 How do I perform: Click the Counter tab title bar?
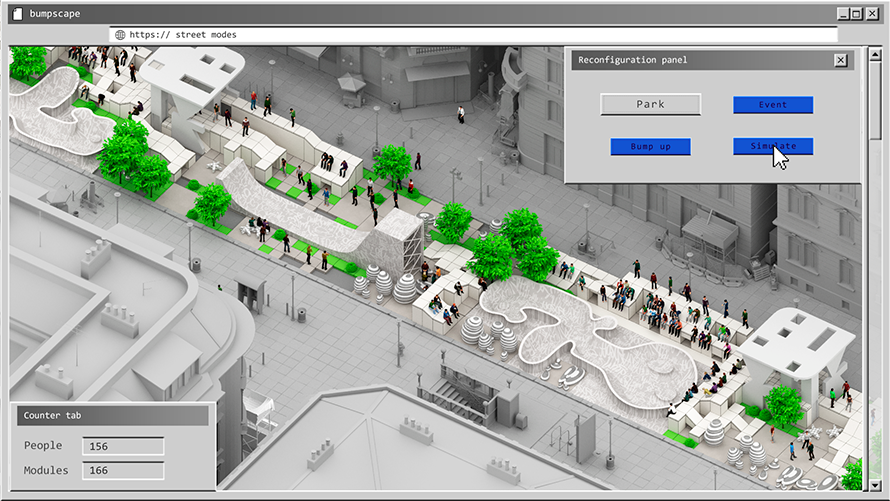point(112,415)
